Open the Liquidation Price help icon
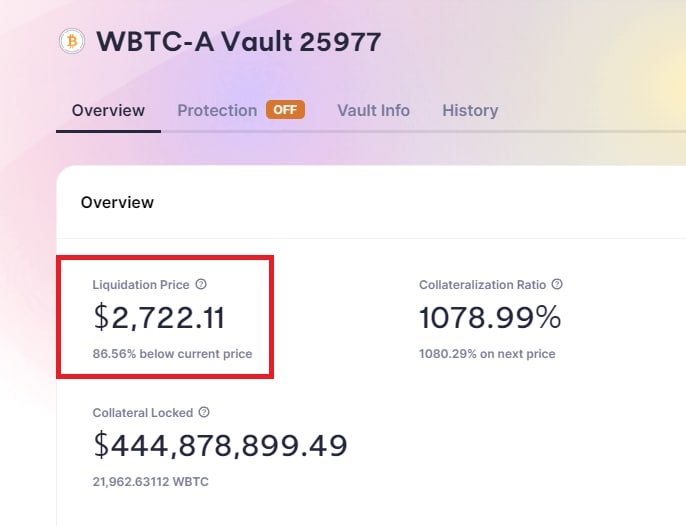The image size is (686, 526). pyautogui.click(x=201, y=284)
